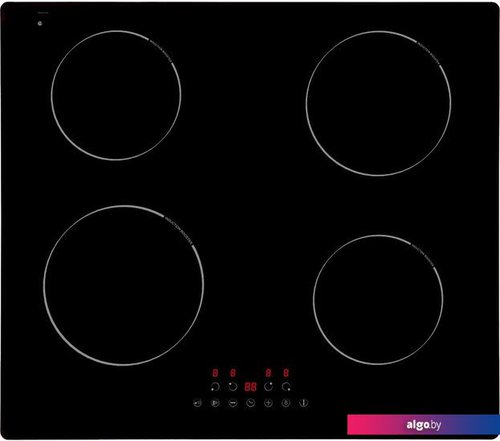The image size is (500, 441).
Task: Click the rightmost red power level digit
Action: click(x=286, y=372)
